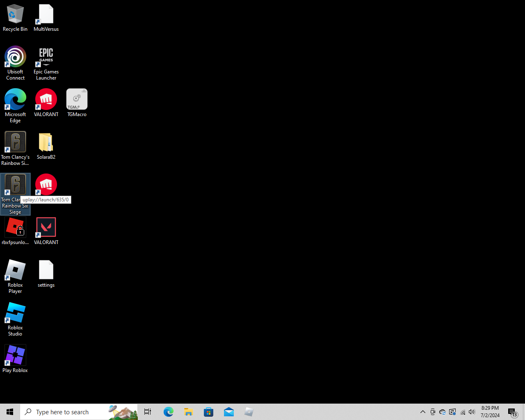Open the Windows Start menu
This screenshot has width=525, height=420.
point(10,412)
